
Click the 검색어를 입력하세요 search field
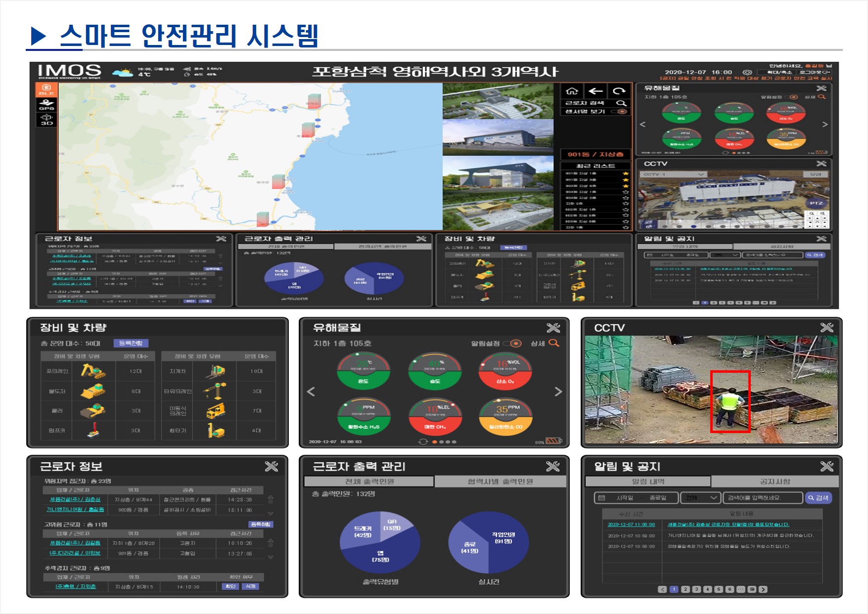pos(763,498)
